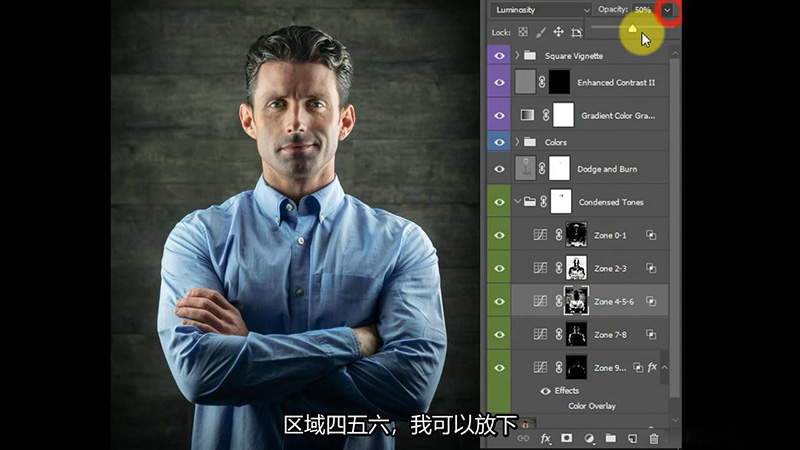The image size is (800, 450).
Task: Hide the Enhanced Contrast II layer
Action: (499, 82)
